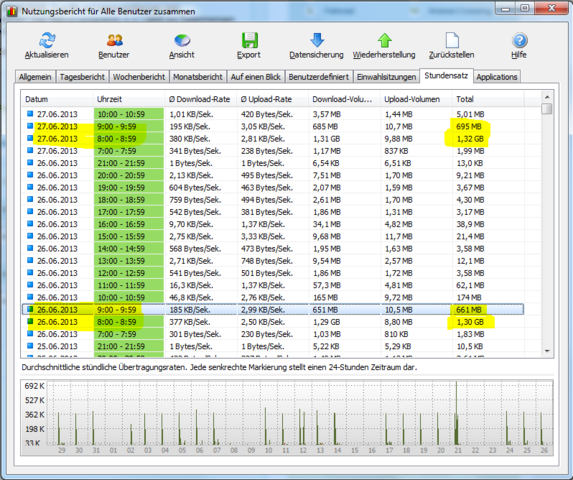Screen dimensions: 573x480
Task: Sort by Ø Upload-Rate column header
Action: (x=272, y=99)
